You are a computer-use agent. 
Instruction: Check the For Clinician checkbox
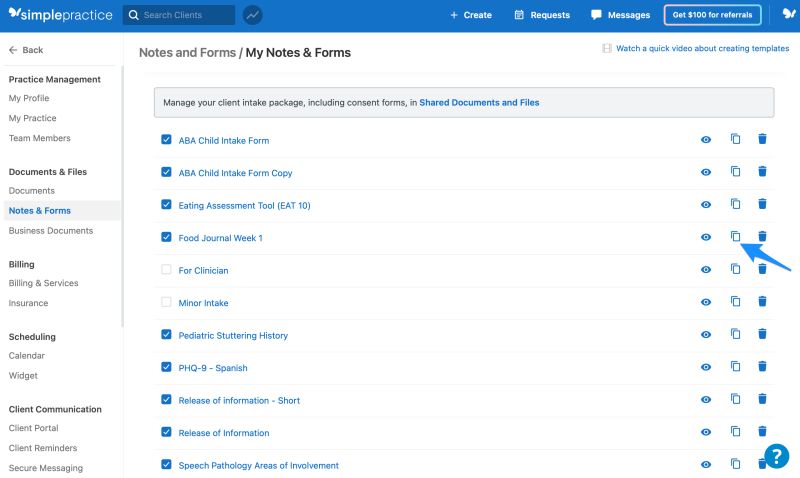pos(166,269)
